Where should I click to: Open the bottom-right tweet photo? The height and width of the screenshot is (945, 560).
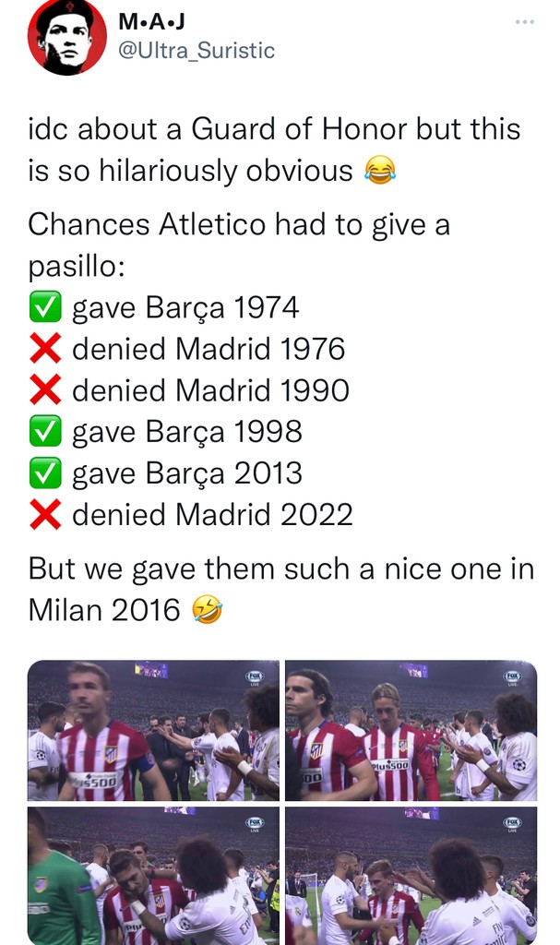point(411,875)
